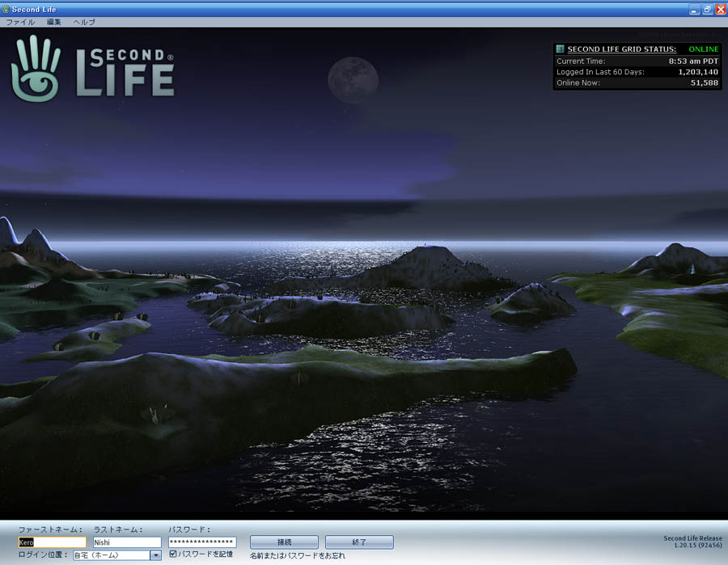The width and height of the screenshot is (728, 565).
Task: Restore down the Second Life window
Action: click(x=708, y=9)
